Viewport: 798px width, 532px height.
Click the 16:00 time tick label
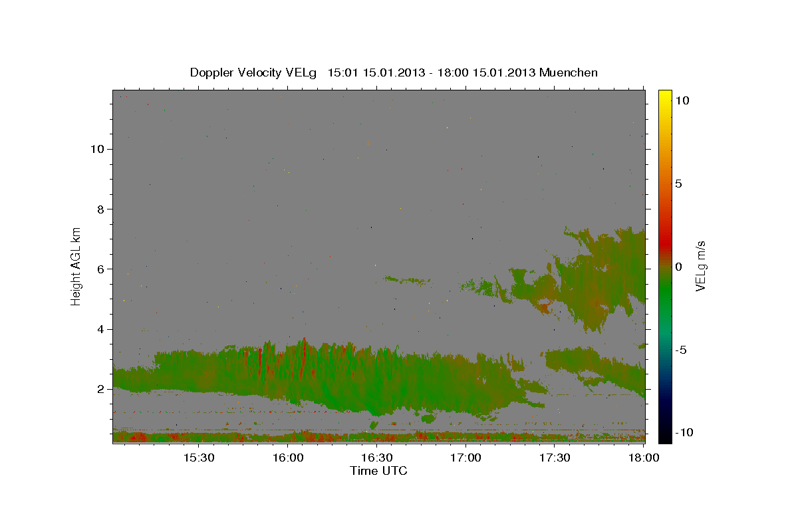(288, 458)
